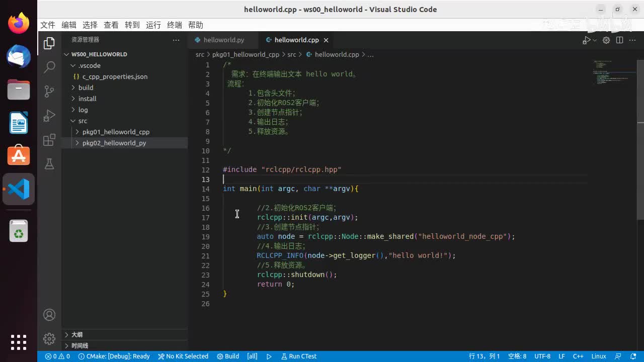Change the [all] build target
This screenshot has width=644, height=362.
point(252,356)
